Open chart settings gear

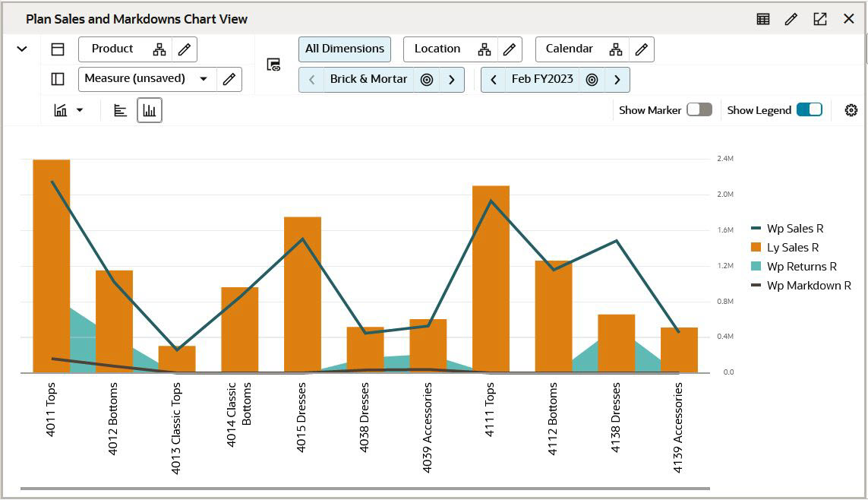(x=851, y=110)
